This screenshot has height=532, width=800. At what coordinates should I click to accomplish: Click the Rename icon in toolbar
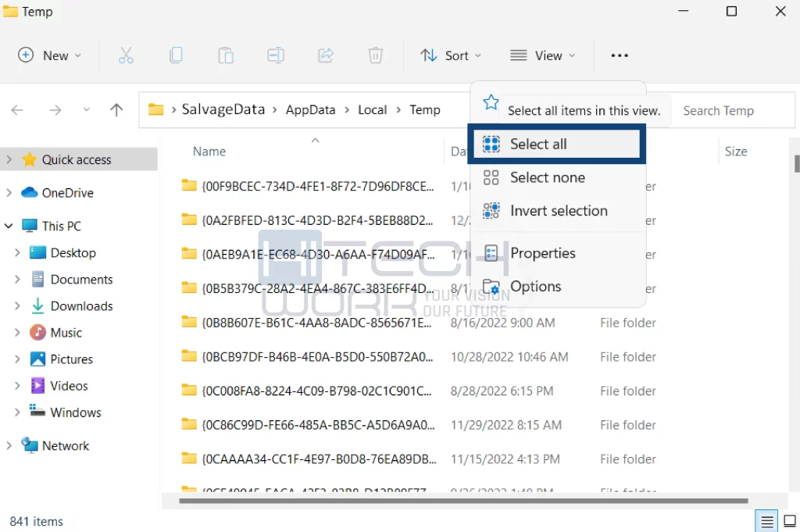276,55
